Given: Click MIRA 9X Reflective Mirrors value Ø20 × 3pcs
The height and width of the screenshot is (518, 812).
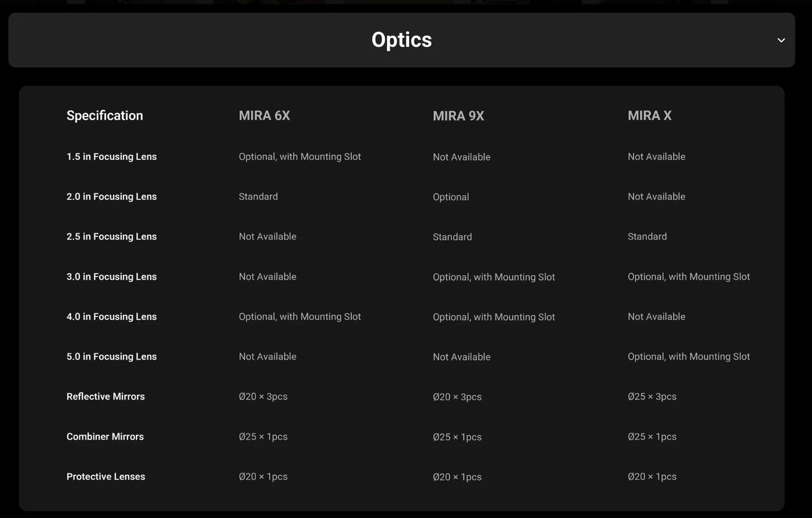Looking at the screenshot, I should tap(457, 397).
